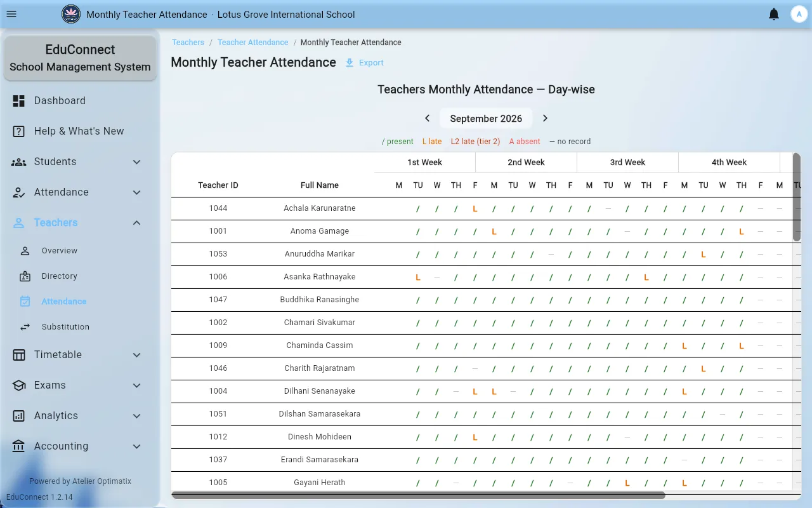The height and width of the screenshot is (508, 812).
Task: Click the Accounting bank icon
Action: tap(19, 446)
